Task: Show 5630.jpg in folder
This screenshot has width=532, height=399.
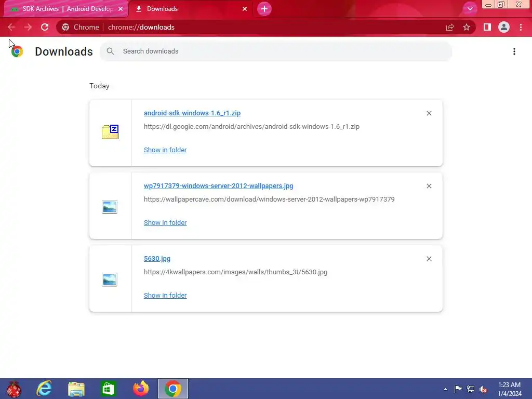Action: (165, 296)
